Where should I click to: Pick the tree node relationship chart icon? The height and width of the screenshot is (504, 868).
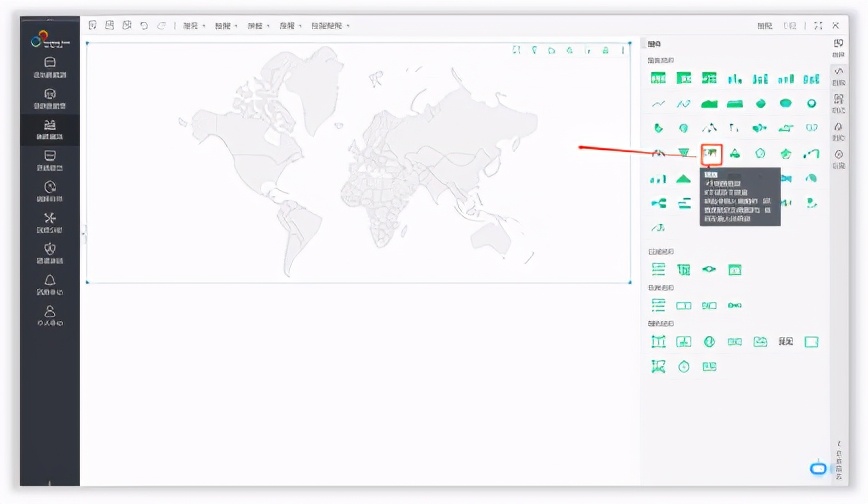pos(658,203)
